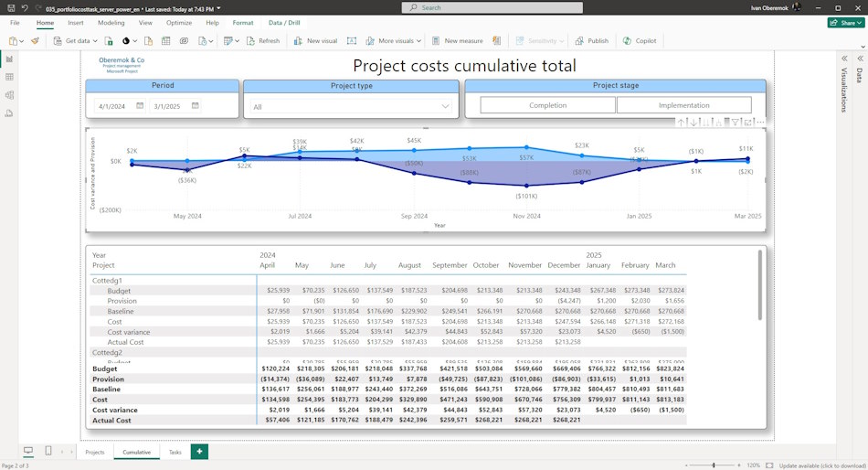Insert a Text box
Viewport: 868px width, 470px height.
(x=352, y=41)
